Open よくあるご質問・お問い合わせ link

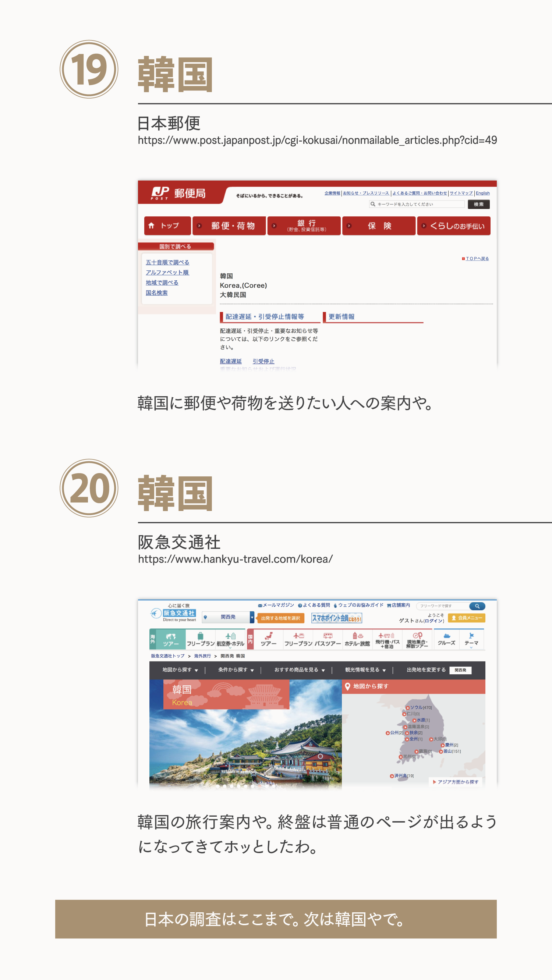[420, 193]
